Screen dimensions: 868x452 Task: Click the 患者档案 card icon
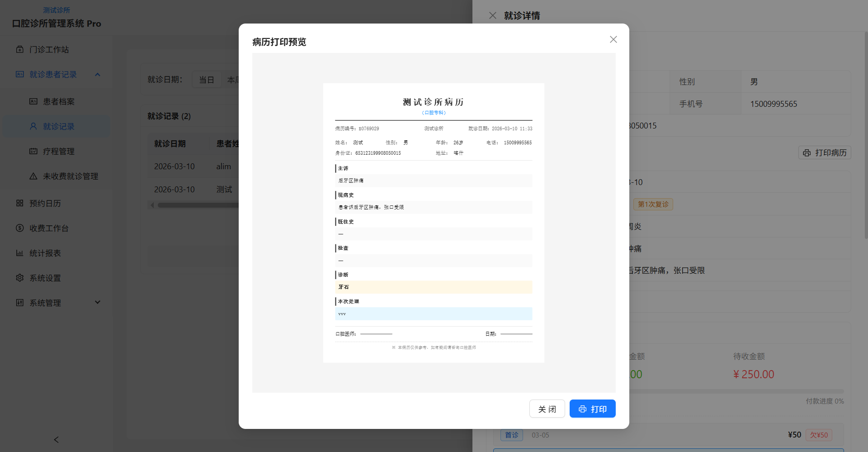[x=33, y=101]
